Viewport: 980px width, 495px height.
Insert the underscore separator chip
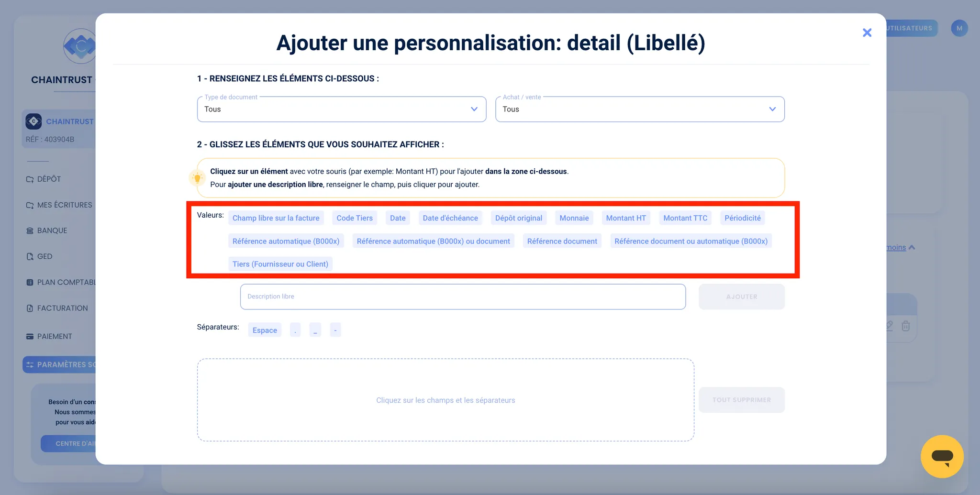click(x=315, y=330)
